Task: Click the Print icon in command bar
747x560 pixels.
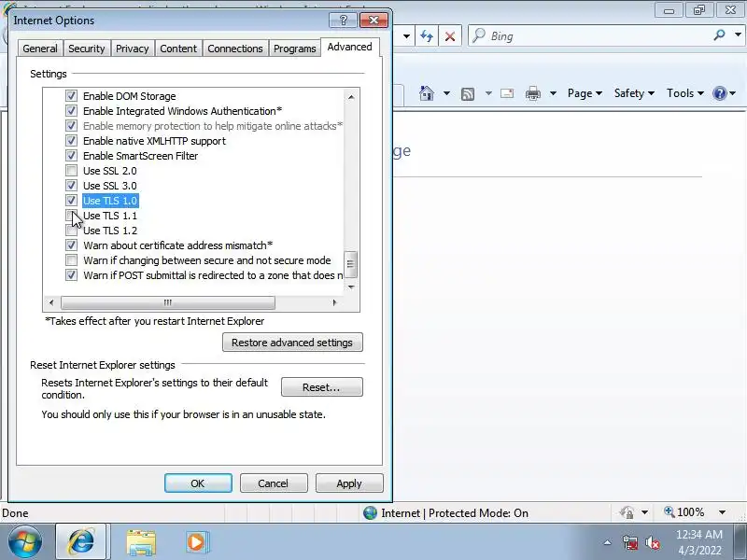Action: click(532, 93)
